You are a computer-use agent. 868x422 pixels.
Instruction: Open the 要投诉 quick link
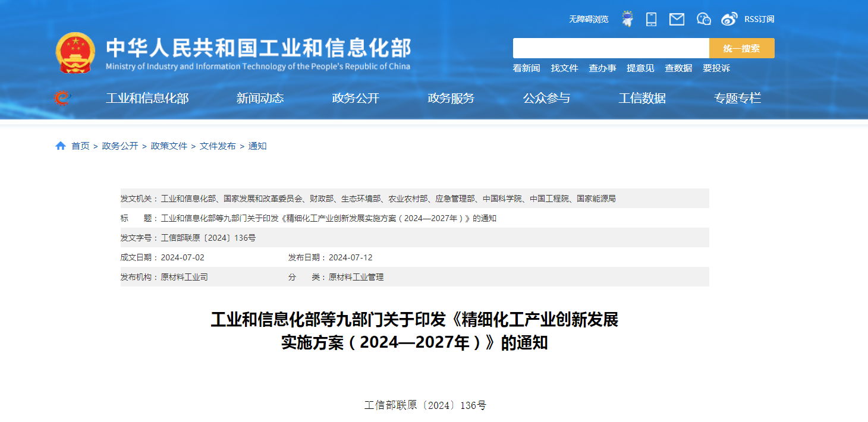(x=716, y=68)
